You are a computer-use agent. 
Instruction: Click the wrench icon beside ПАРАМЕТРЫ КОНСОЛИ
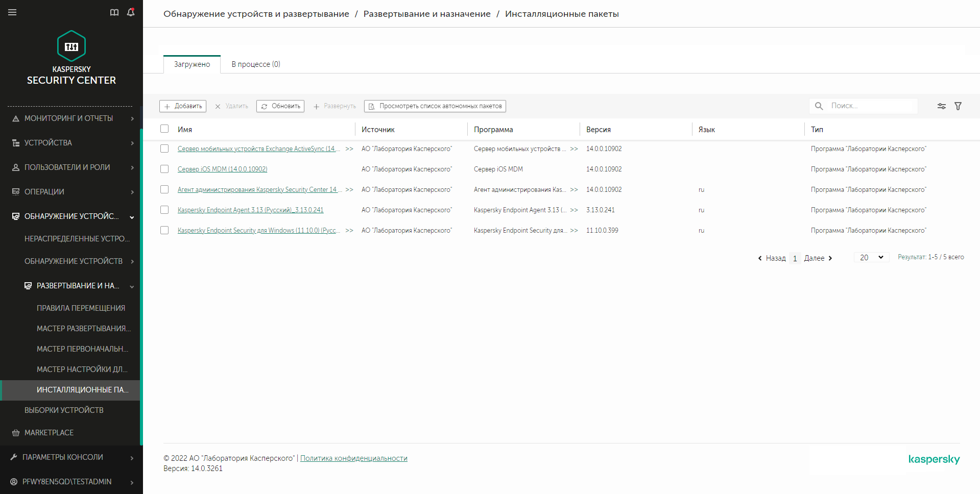14,457
